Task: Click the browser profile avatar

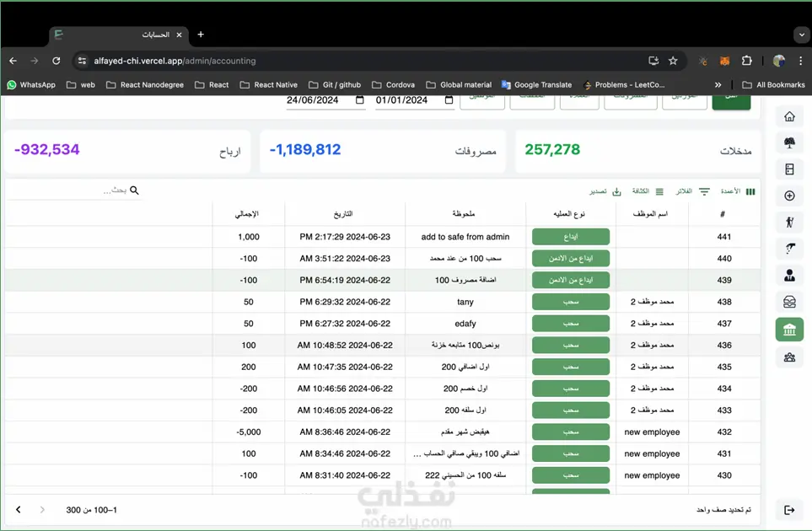Action: (x=779, y=61)
